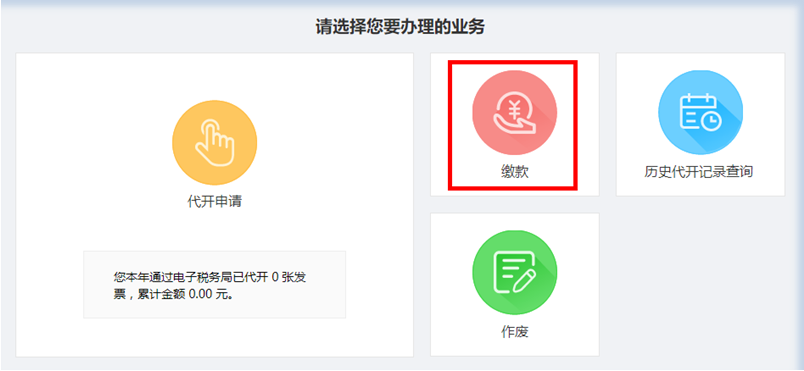Click the 您本年通过电子税务局已代开 0 张发票 summary text
The height and width of the screenshot is (371, 804).
[210, 286]
